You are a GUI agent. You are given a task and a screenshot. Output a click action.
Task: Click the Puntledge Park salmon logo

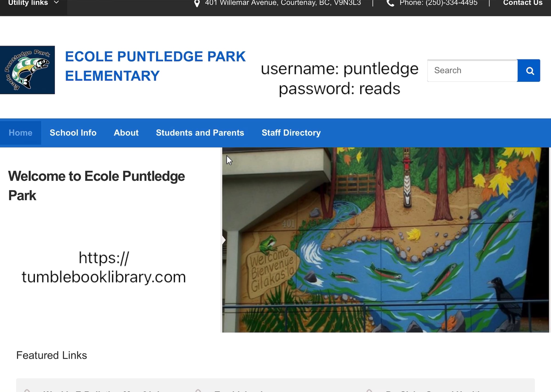coord(28,70)
